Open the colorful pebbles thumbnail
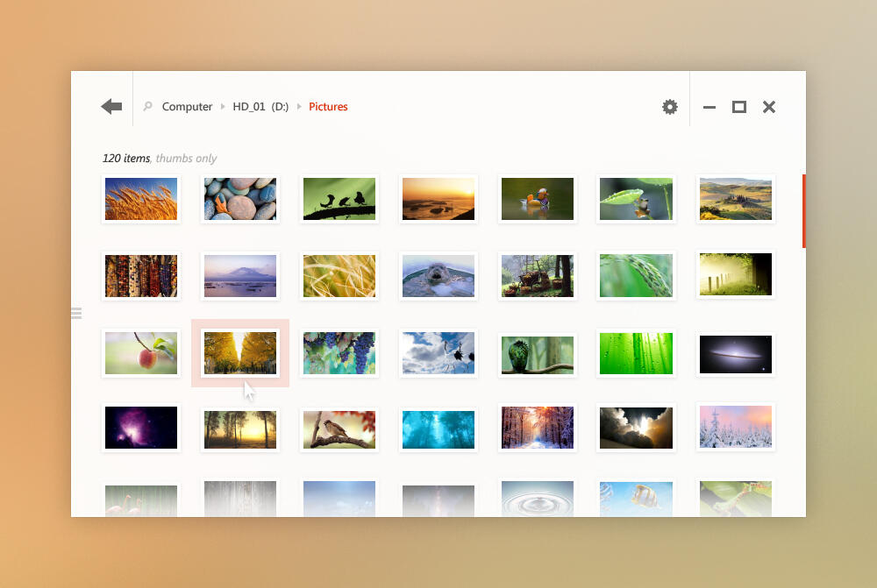This screenshot has width=877, height=588. pyautogui.click(x=240, y=199)
